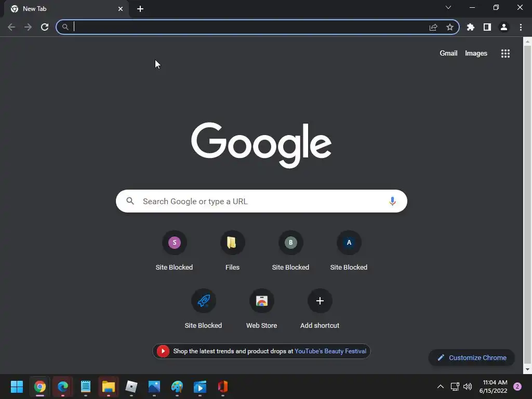This screenshot has width=532, height=399.
Task: Click the Customize Chrome button
Action: [472, 357]
